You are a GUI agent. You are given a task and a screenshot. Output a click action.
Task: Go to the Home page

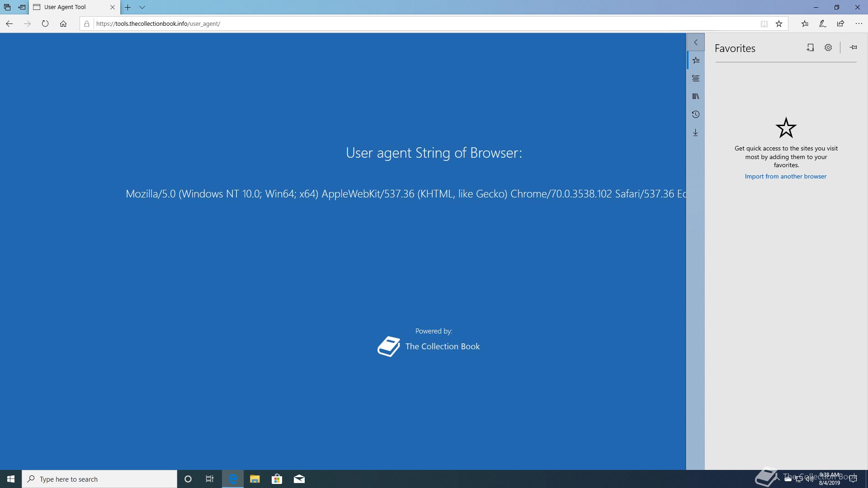pyautogui.click(x=63, y=23)
